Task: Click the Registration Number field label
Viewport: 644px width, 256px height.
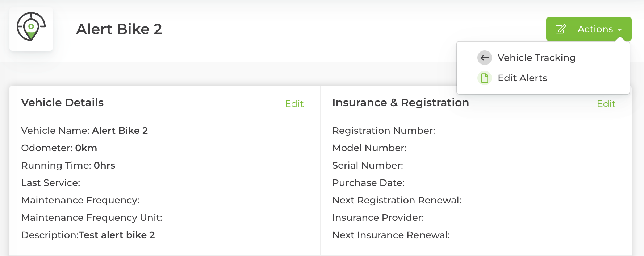Action: [x=384, y=131]
